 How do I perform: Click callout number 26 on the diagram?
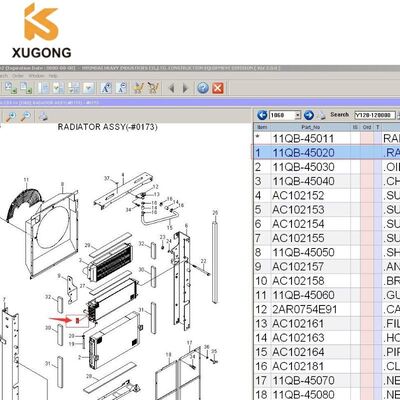215,213
